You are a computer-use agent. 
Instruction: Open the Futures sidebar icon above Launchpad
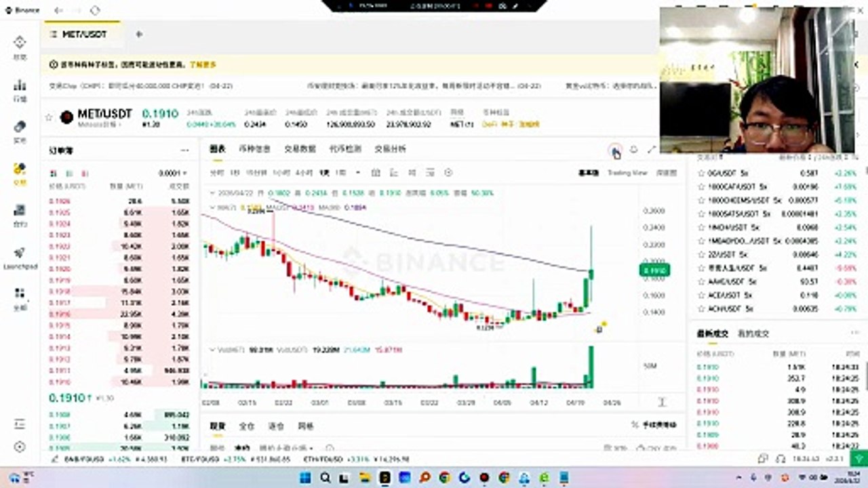20,210
